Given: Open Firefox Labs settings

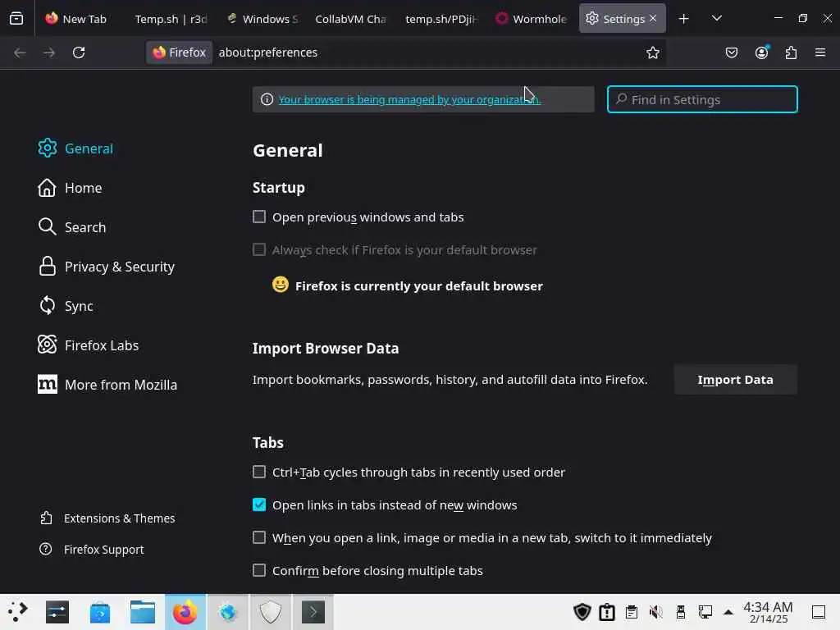Looking at the screenshot, I should click(x=89, y=345).
